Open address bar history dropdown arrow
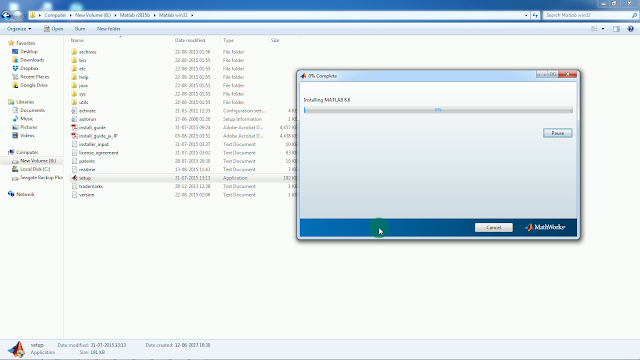Screen dimensions: 640x360 click(x=526, y=15)
